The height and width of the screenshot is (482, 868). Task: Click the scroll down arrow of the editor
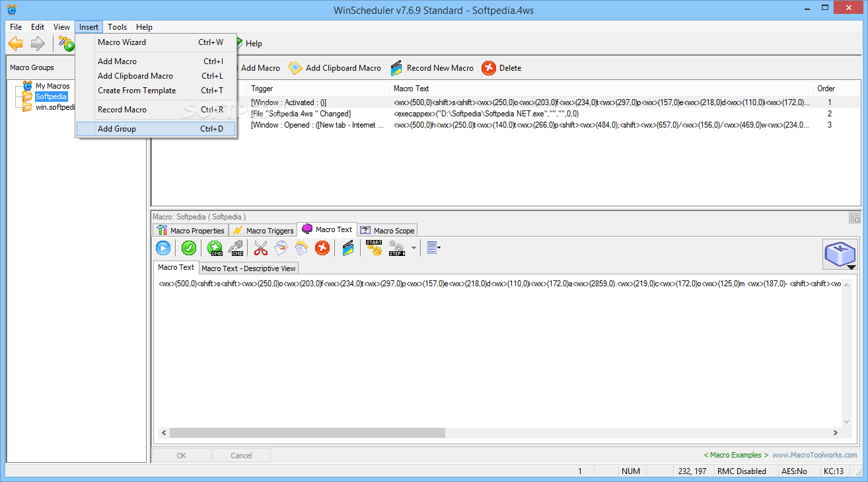click(x=847, y=421)
